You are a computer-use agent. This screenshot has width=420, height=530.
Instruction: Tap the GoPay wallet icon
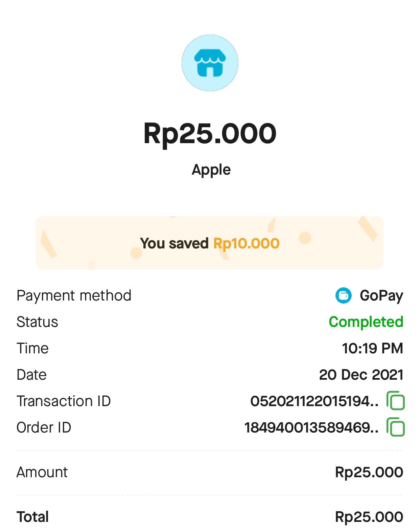[x=343, y=295]
